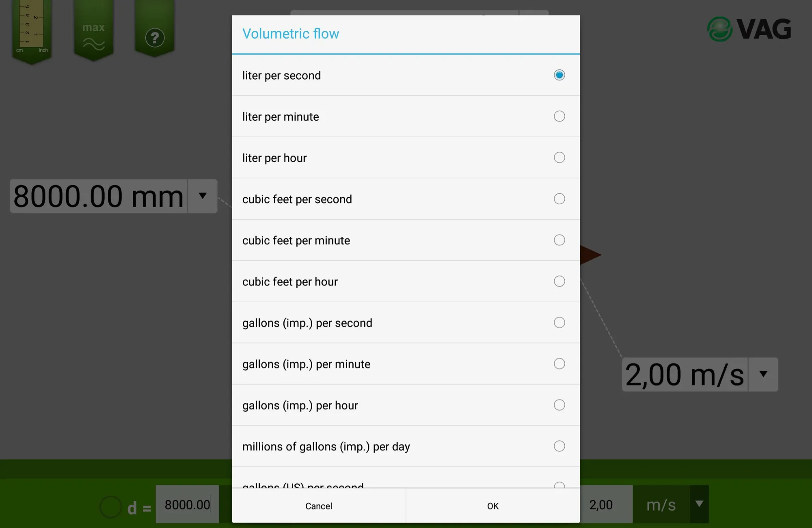Select gallons (imp.) per hour option
Image resolution: width=812 pixels, height=528 pixels.
click(x=559, y=405)
